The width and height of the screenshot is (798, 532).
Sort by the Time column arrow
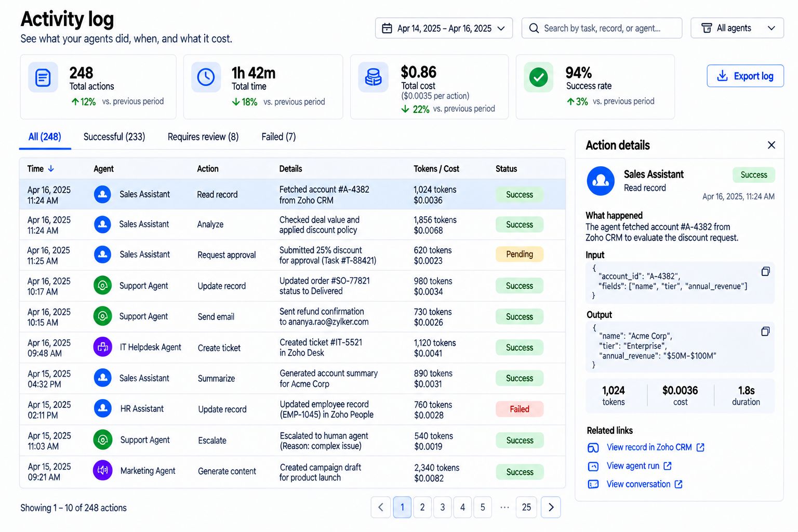(x=51, y=169)
